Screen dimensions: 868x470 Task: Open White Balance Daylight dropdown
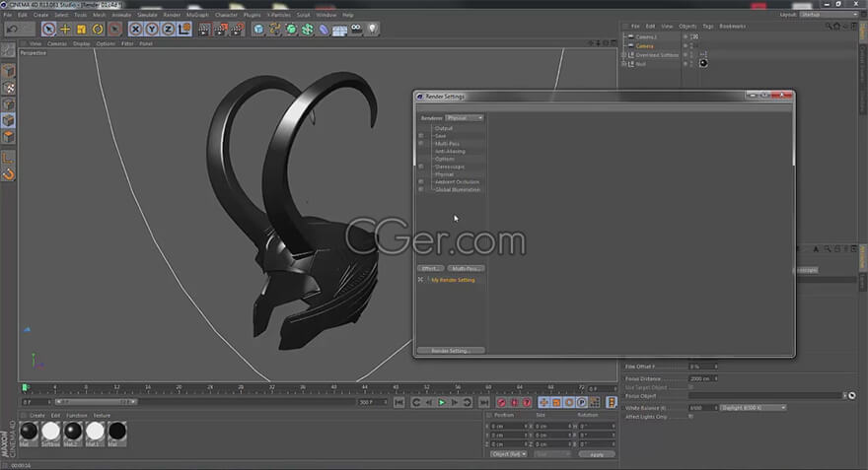(753, 408)
